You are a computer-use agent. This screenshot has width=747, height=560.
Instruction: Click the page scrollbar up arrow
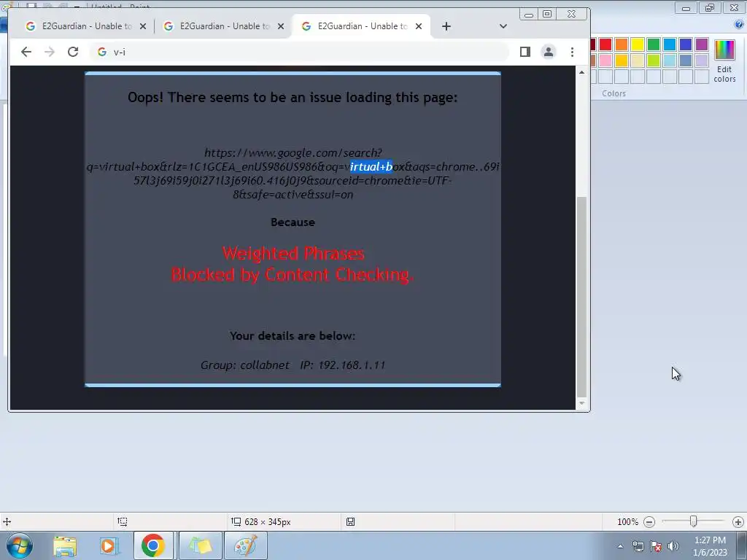click(x=581, y=72)
